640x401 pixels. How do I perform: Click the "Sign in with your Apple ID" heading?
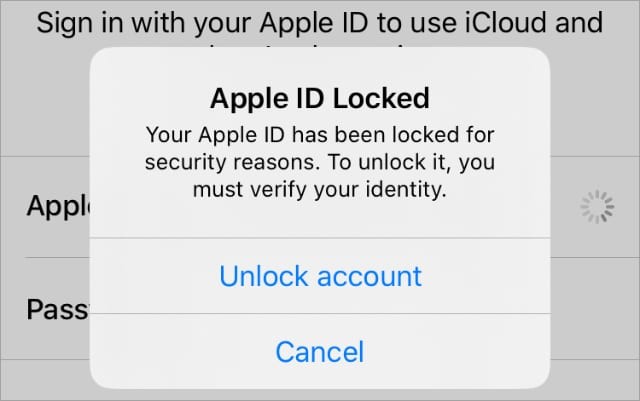[x=320, y=22]
